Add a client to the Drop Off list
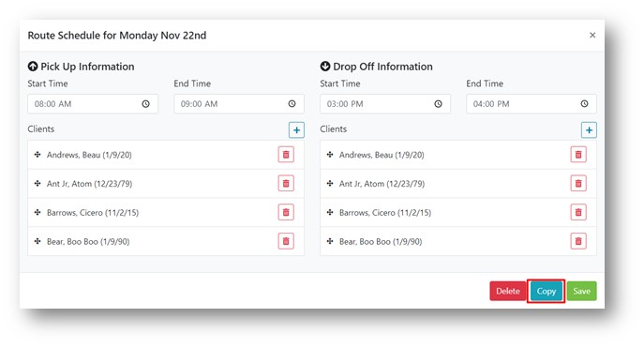This screenshot has width=644, height=348. pyautogui.click(x=589, y=130)
